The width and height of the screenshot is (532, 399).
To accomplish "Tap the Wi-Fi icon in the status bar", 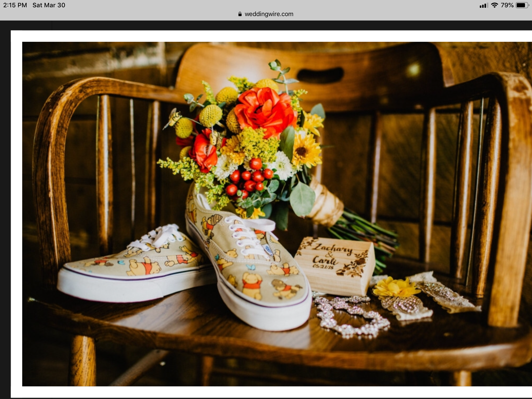I will point(495,5).
